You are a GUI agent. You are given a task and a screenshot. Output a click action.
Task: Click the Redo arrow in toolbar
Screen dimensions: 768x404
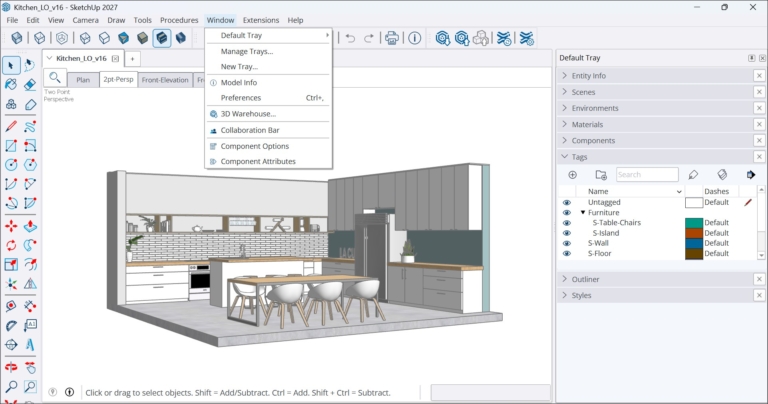(x=369, y=38)
